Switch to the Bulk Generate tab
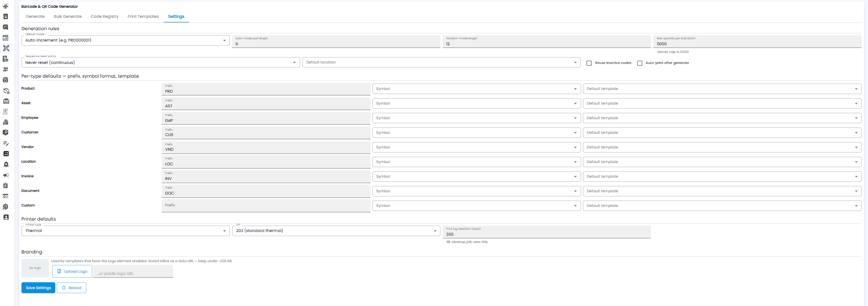Viewport: 868px width, 306px height. [x=68, y=16]
